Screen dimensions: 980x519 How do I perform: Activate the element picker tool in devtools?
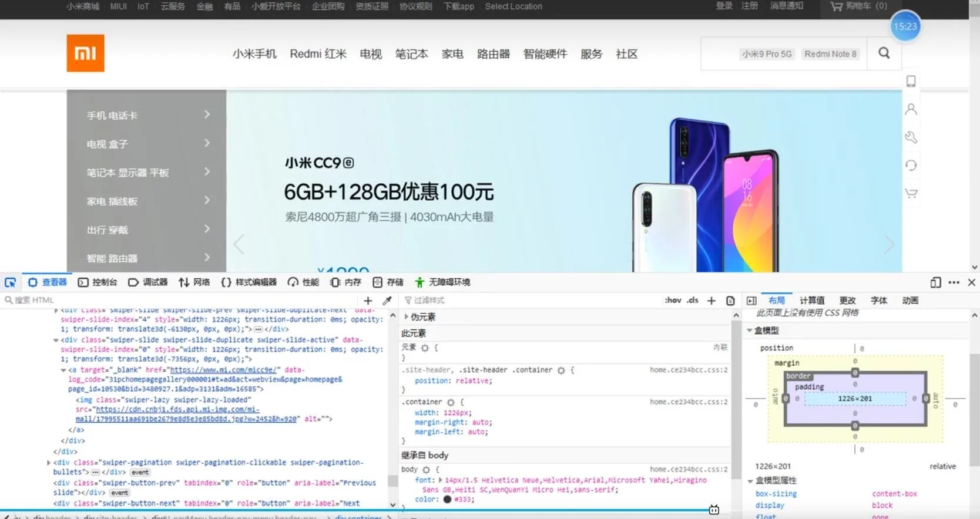pos(10,282)
